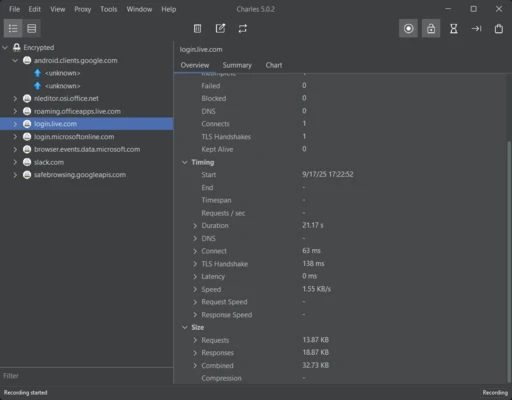Collapse the Encrypted tree node
This screenshot has height=400, width=512.
[5, 48]
